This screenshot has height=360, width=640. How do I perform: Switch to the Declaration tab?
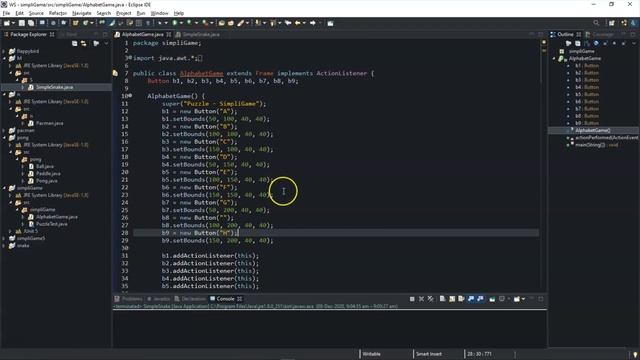coord(190,299)
